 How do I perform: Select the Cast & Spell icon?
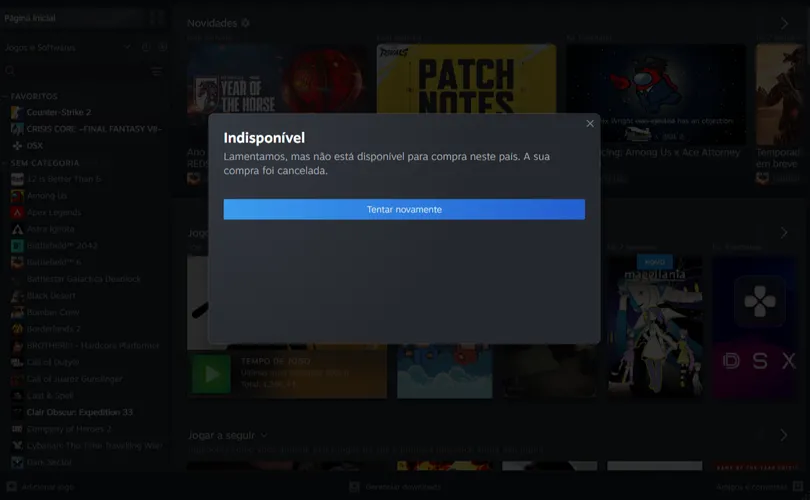pos(17,396)
